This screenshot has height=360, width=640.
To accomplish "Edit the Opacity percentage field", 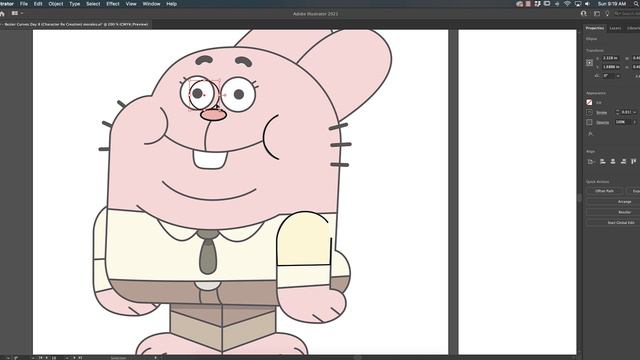I will [622, 122].
